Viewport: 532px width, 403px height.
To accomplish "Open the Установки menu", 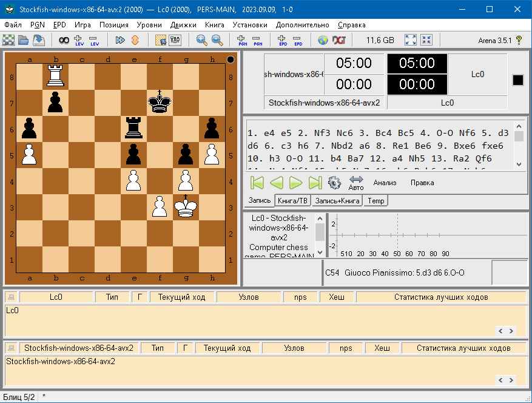I will pos(250,25).
